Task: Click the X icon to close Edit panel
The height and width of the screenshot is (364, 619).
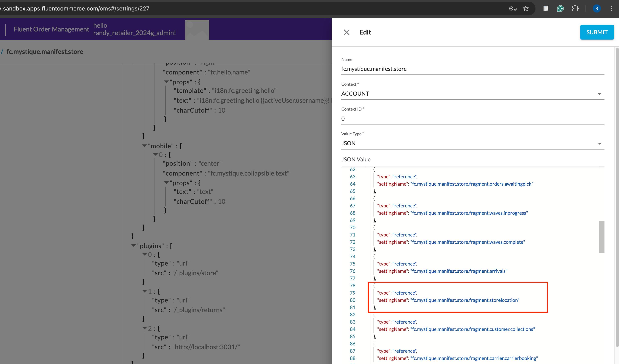Action: (x=347, y=32)
